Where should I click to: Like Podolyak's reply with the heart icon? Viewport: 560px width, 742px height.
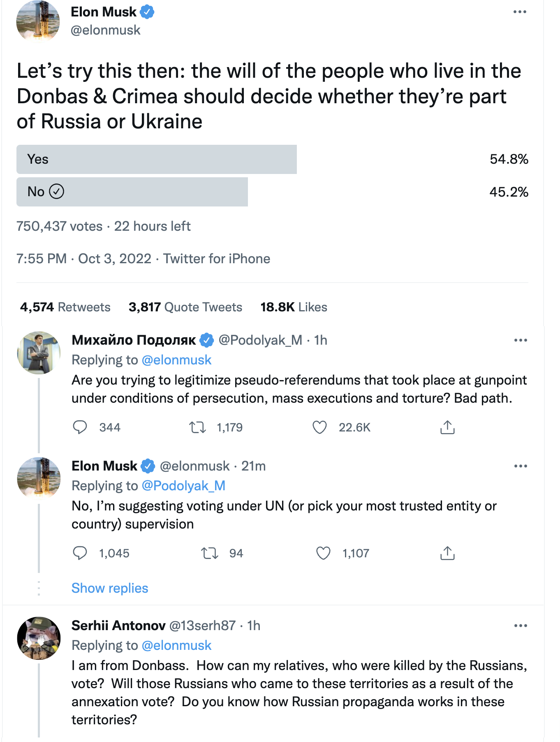319,427
